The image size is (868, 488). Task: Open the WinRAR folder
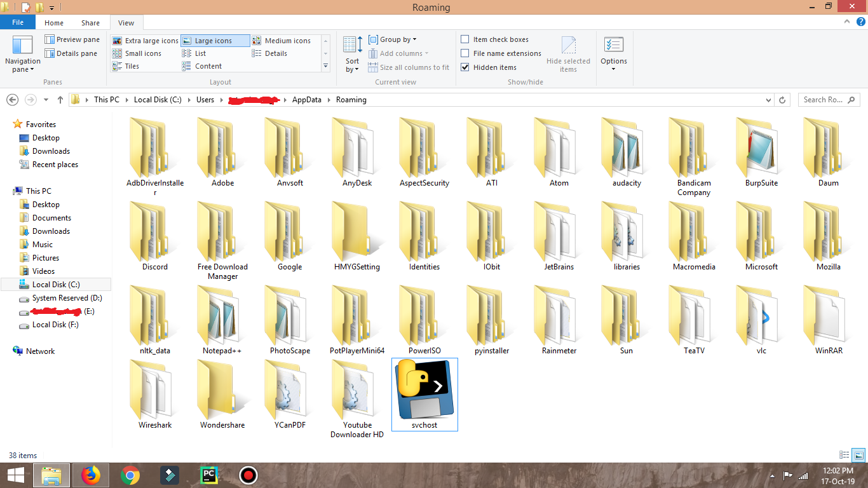829,320
